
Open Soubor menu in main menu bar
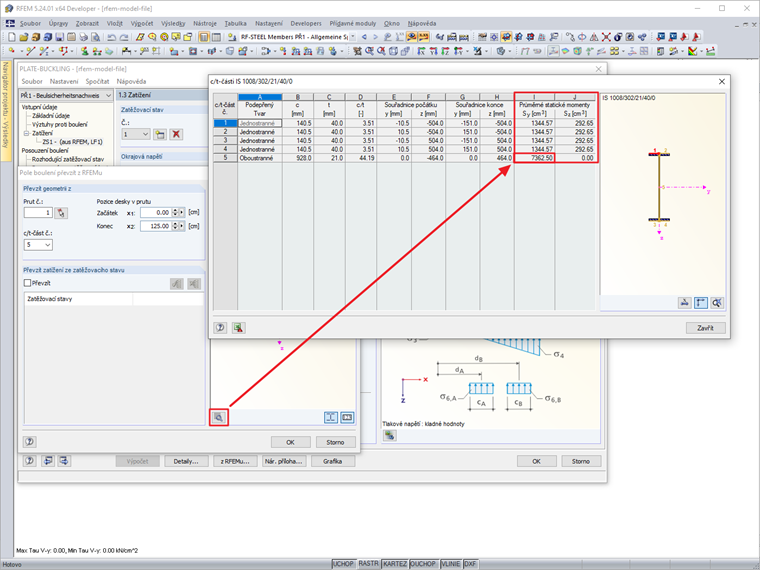tap(30, 23)
